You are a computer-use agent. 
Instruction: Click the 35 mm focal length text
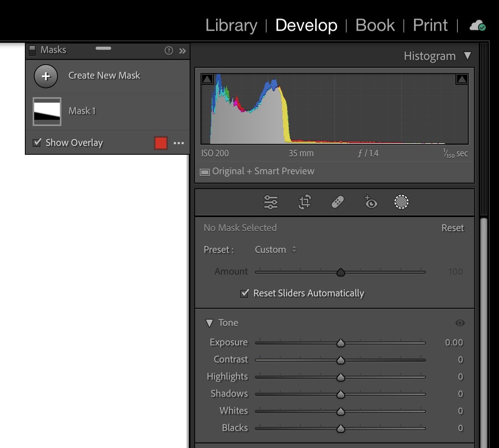click(x=301, y=153)
